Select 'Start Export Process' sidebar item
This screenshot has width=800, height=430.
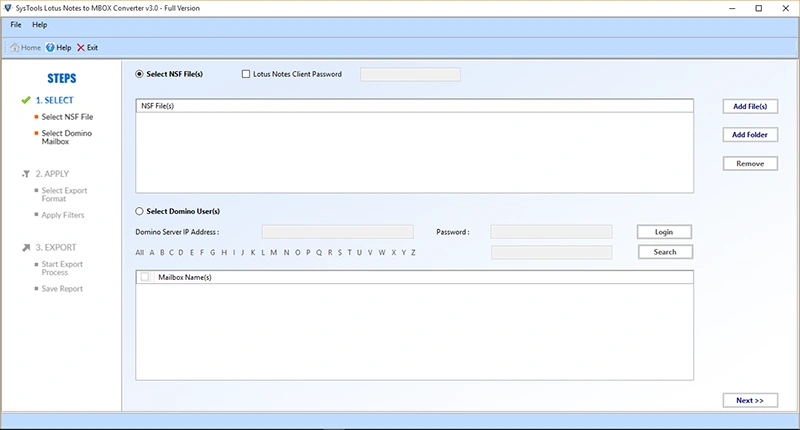[62, 268]
